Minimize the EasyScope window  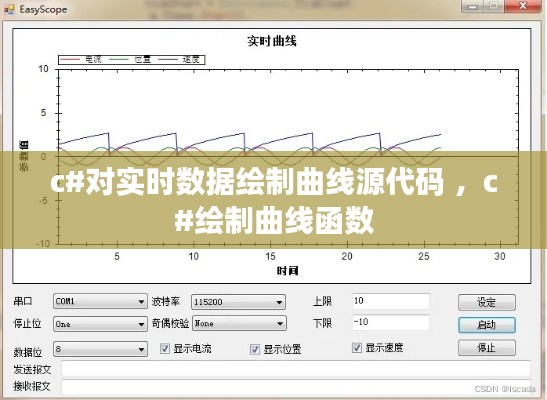tap(473, 7)
